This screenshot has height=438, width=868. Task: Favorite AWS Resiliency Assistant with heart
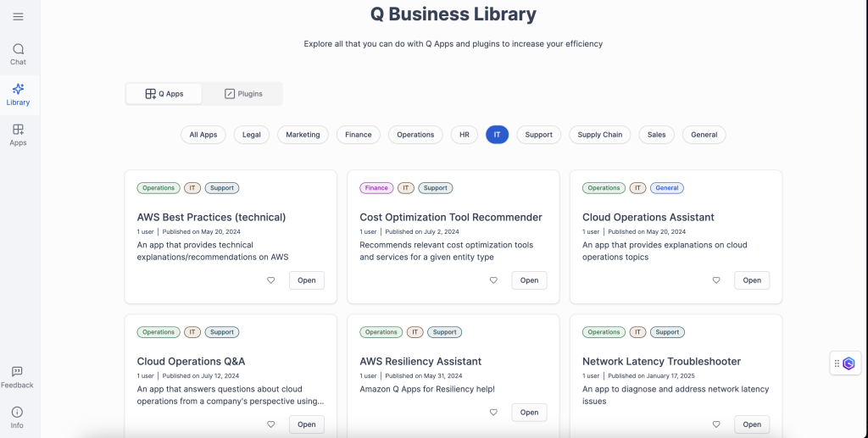pos(494,413)
